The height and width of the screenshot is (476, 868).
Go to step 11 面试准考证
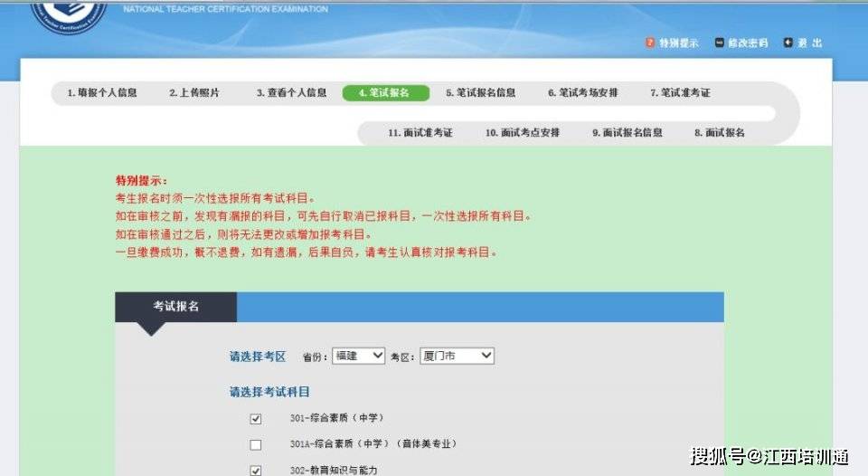point(420,132)
